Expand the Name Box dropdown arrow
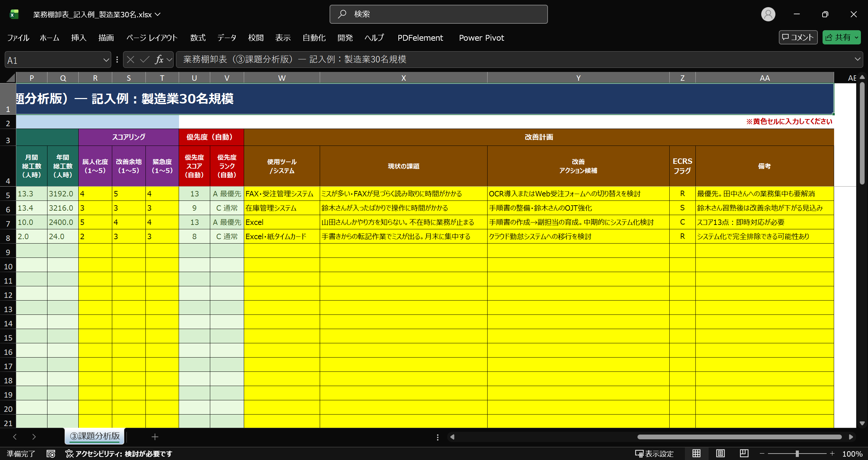 coord(106,60)
